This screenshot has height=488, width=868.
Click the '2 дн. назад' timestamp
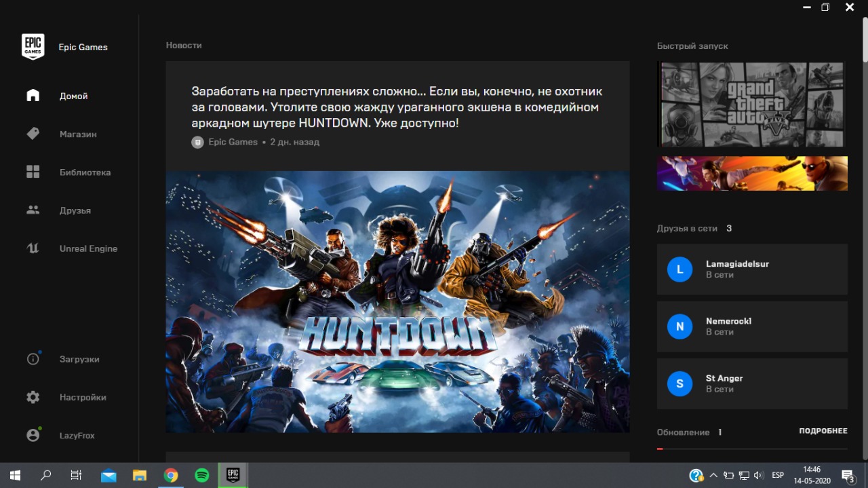294,142
